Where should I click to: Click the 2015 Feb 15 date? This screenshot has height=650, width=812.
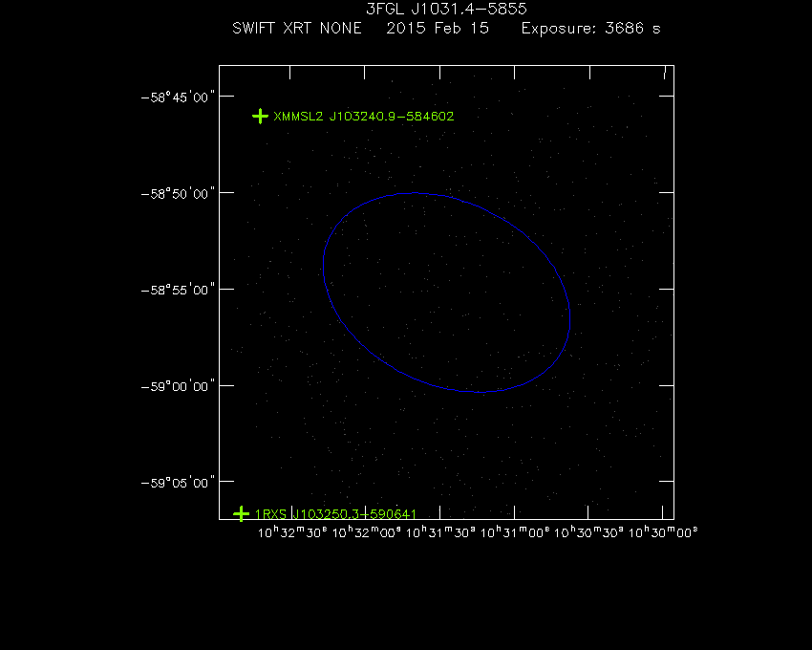[438, 28]
